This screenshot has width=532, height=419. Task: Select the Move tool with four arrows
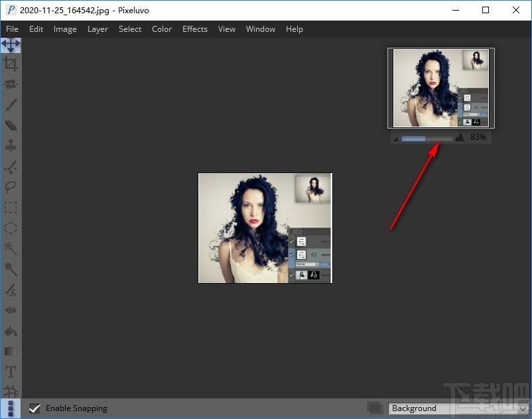tap(11, 45)
